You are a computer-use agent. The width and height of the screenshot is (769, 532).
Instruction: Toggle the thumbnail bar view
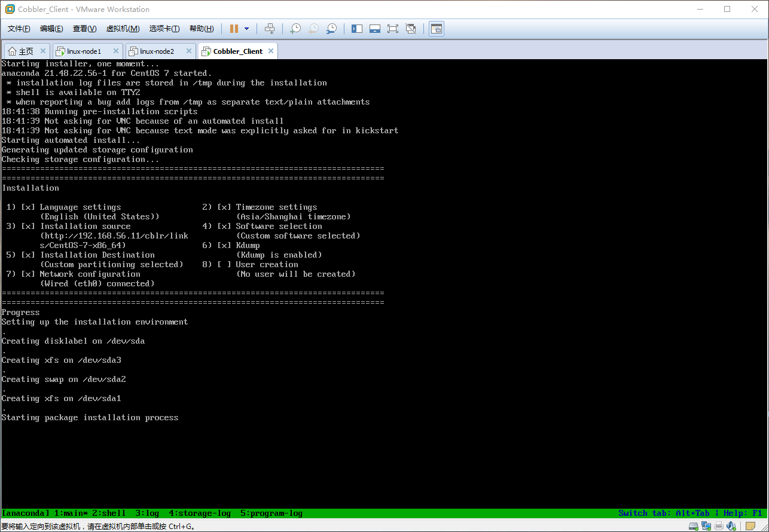(x=375, y=29)
